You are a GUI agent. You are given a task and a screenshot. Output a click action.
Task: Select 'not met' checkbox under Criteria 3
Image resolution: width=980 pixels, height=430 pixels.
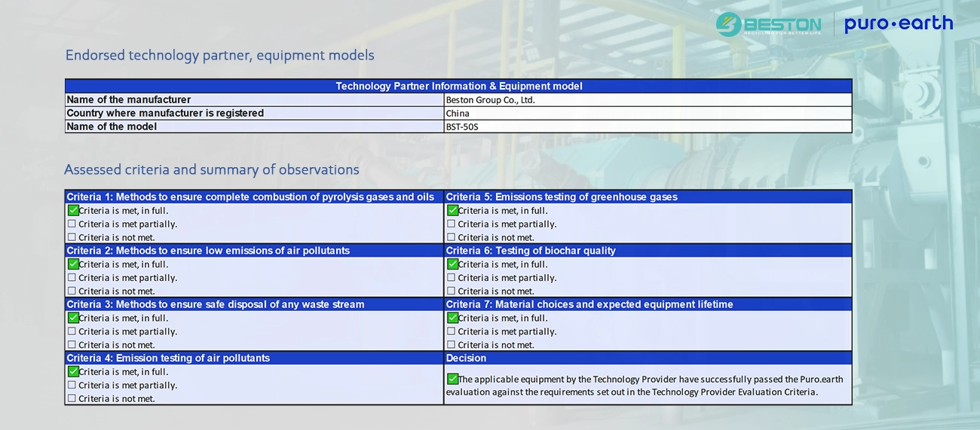point(72,345)
